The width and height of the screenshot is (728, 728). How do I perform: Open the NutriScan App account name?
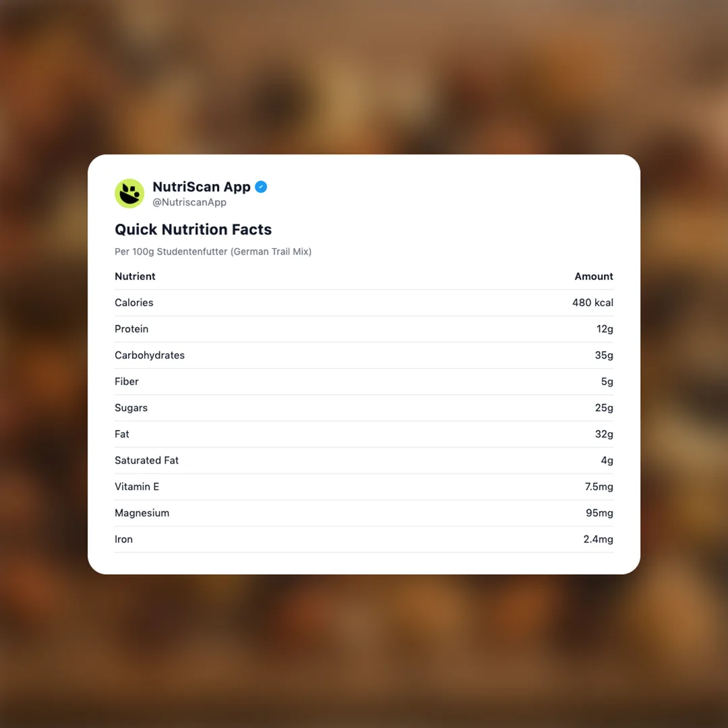point(201,187)
